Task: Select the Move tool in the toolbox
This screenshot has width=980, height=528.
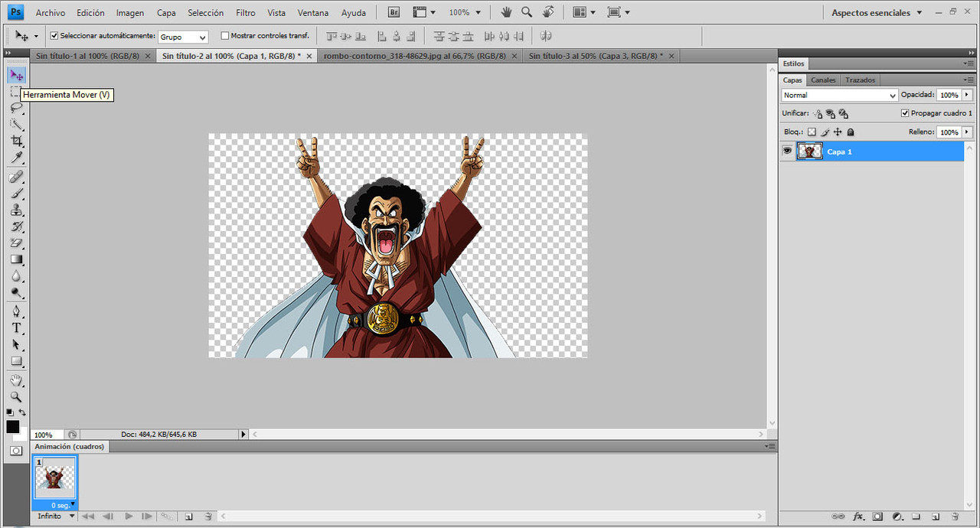Action: point(16,75)
